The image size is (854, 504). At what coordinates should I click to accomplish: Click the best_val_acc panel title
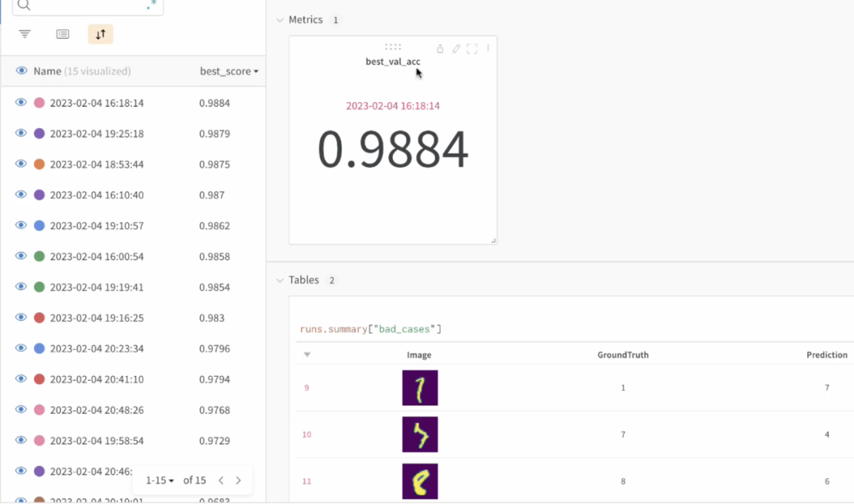[393, 62]
